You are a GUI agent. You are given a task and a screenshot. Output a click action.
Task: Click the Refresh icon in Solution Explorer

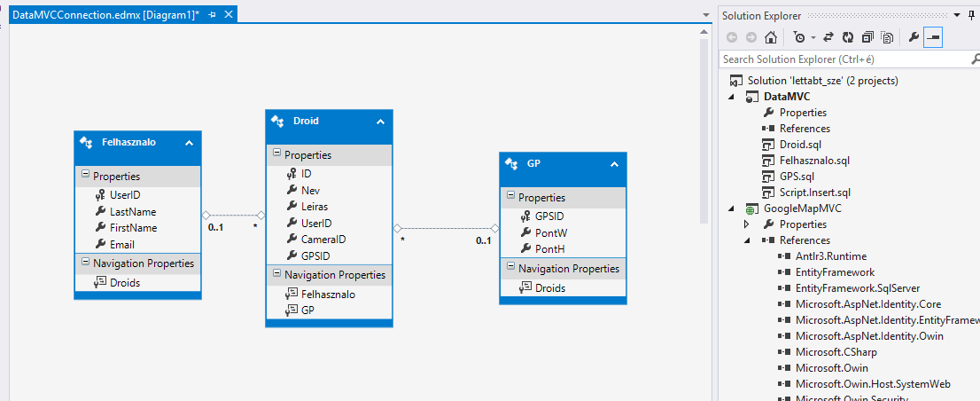pos(847,37)
